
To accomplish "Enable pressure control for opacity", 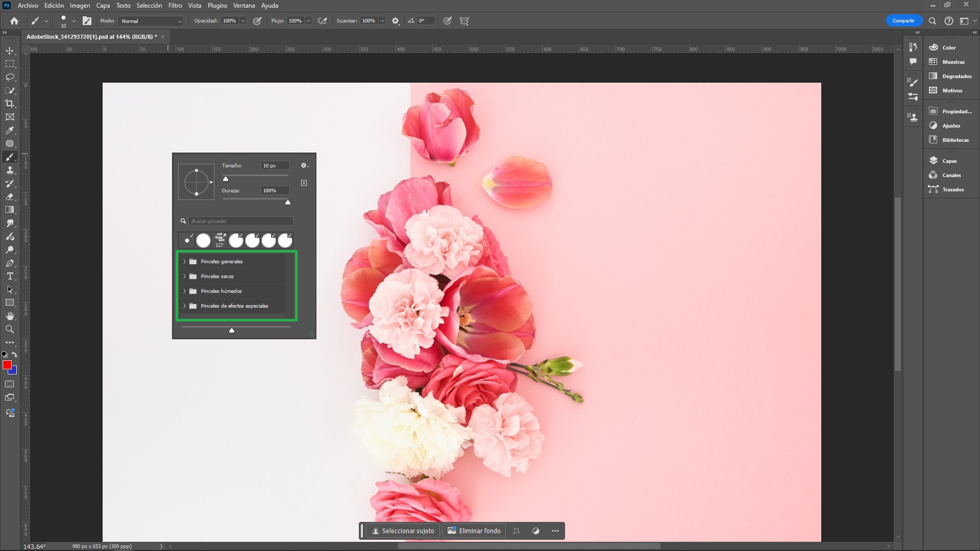I will (257, 21).
